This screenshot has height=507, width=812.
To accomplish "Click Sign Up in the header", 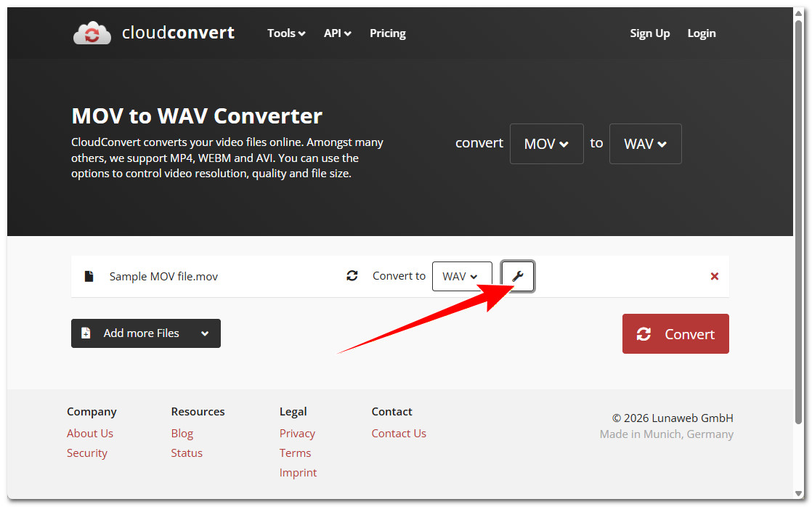I will 649,33.
